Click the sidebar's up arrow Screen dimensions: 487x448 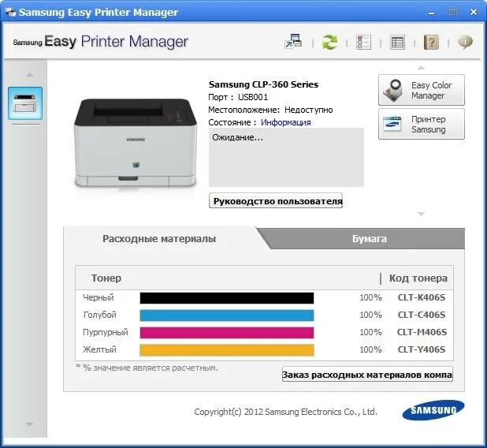point(29,75)
